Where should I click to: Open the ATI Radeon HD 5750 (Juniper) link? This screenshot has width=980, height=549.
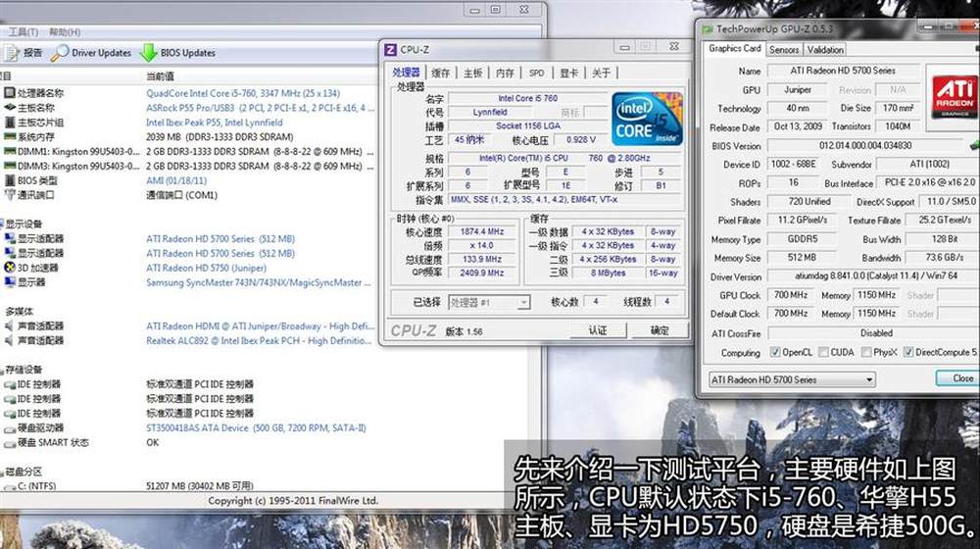[206, 269]
